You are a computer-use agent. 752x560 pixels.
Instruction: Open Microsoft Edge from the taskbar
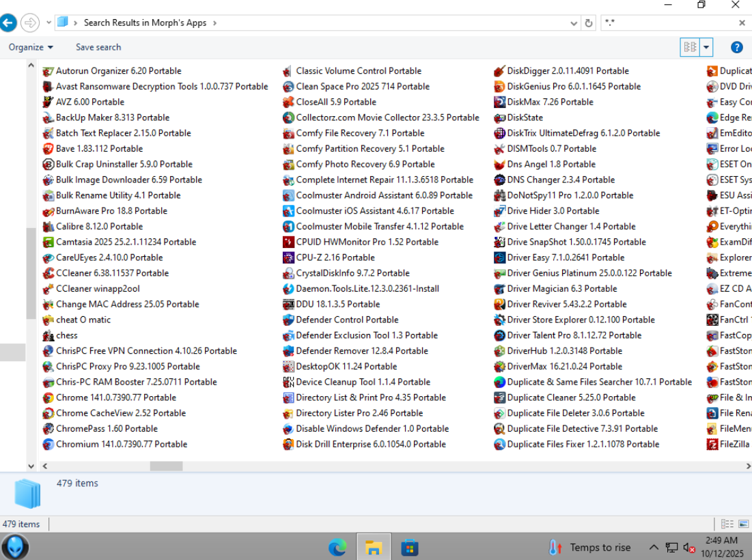point(337,547)
